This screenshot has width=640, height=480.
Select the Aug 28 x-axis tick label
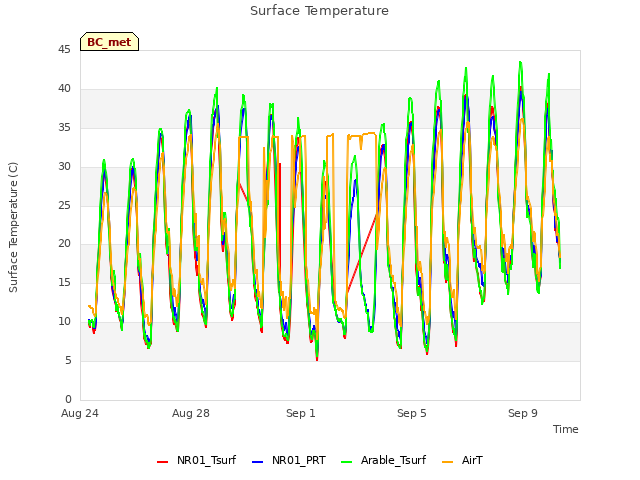(191, 413)
